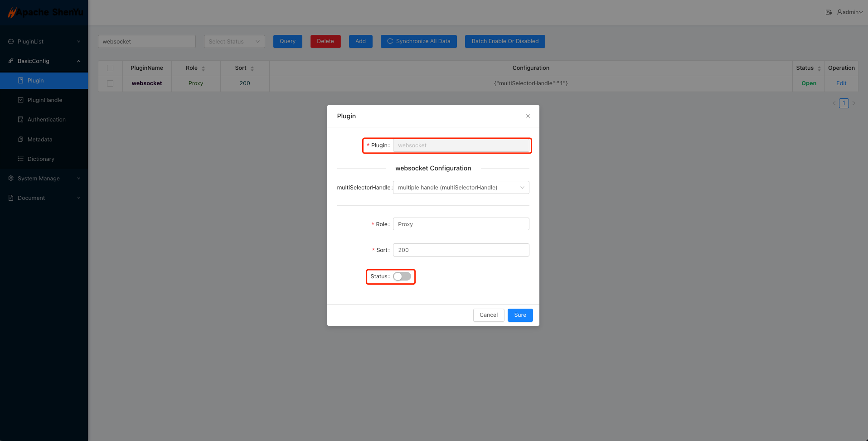Check the websocket row checkbox
The image size is (868, 441).
click(110, 83)
